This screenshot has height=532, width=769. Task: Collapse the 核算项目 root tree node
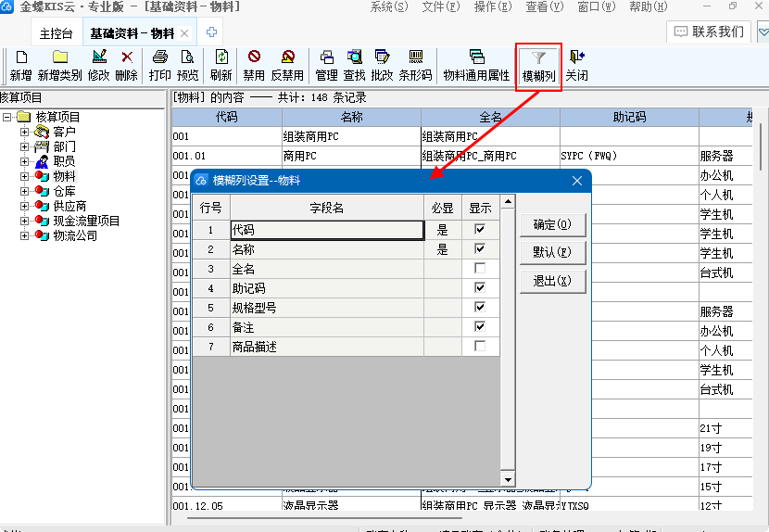6,118
